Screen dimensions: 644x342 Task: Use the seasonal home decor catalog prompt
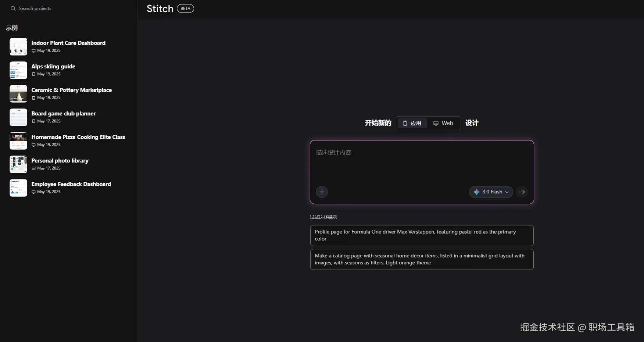pos(422,259)
